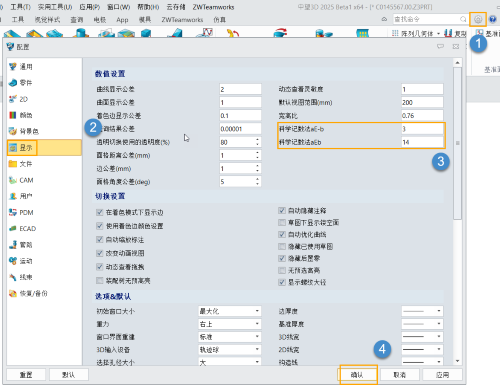Enable the 无预选高亮 checkbox

(282, 270)
